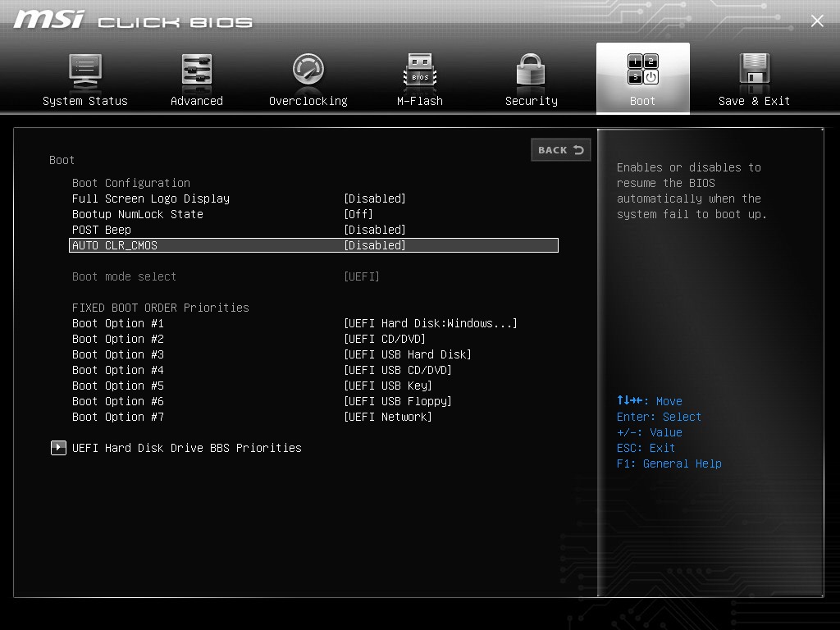Click the +/-: Value hint
Screen dimensions: 840x630
[x=650, y=432]
